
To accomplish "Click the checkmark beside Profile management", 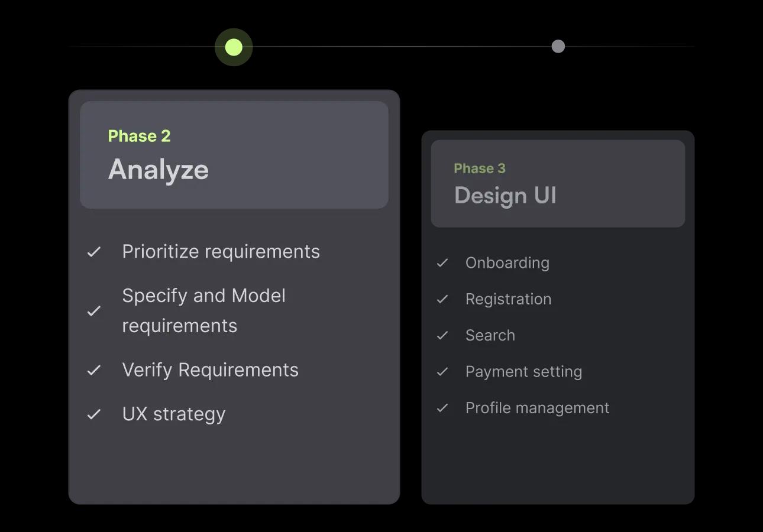I will tap(442, 408).
